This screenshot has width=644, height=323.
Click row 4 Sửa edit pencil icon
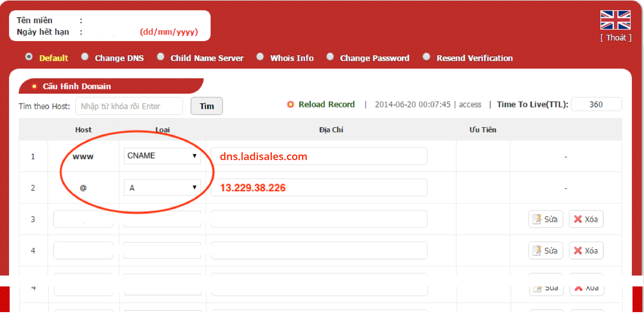click(537, 250)
